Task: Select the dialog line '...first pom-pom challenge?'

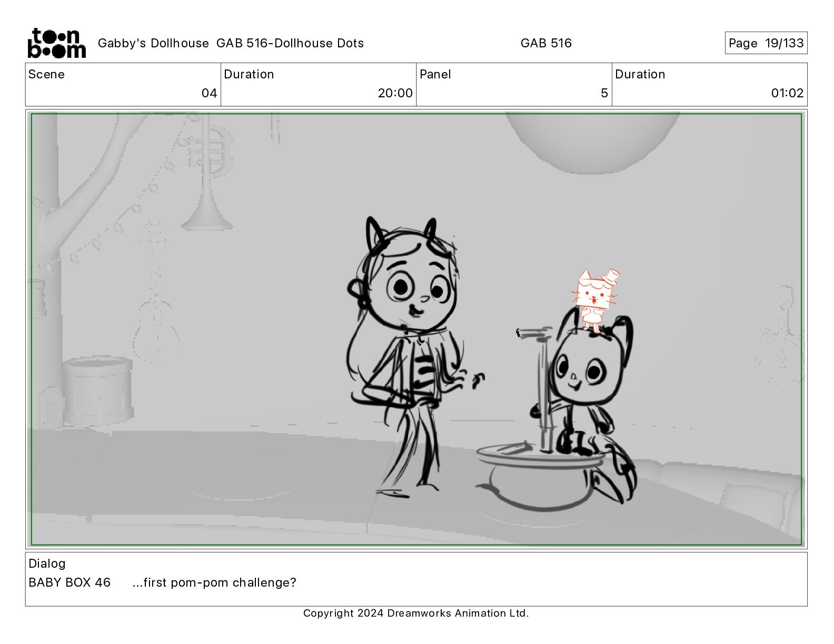Action: [214, 582]
